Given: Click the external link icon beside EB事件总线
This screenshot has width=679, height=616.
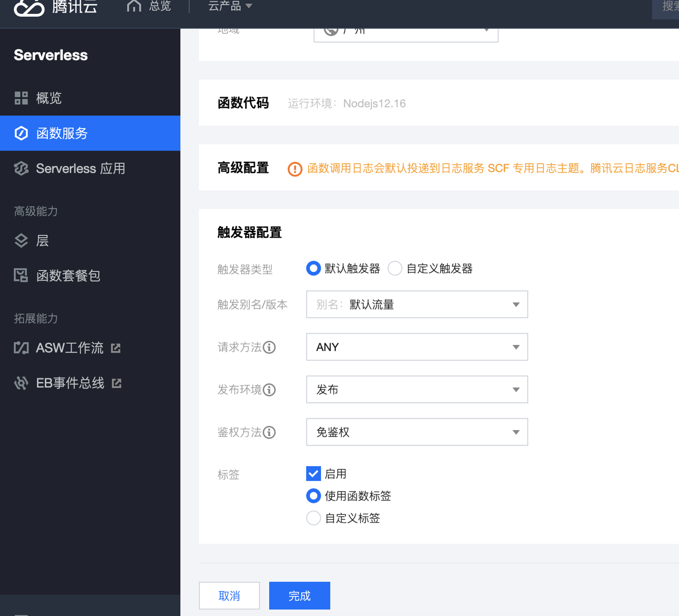Looking at the screenshot, I should click(x=116, y=383).
